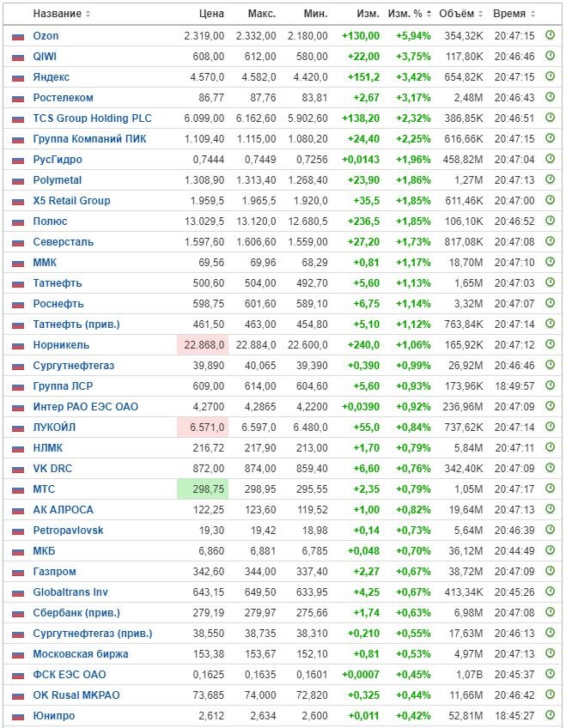Click the clock icon in the ЛУКОЙЛ row
Image resolution: width=566 pixels, height=728 pixels.
pos(550,427)
